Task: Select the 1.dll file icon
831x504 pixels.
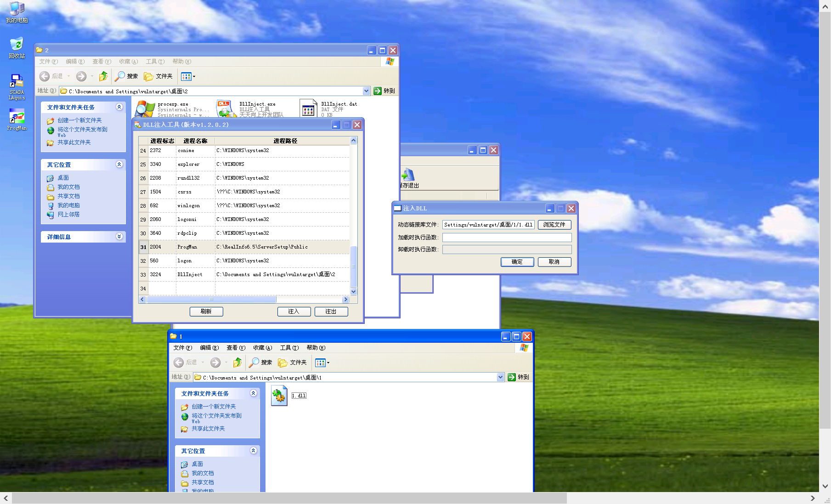Action: point(279,396)
